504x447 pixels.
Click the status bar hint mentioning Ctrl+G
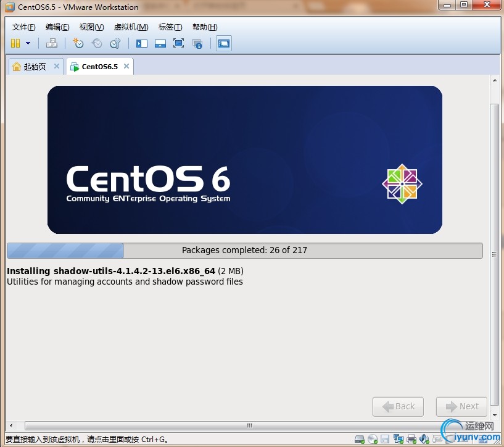(x=87, y=439)
